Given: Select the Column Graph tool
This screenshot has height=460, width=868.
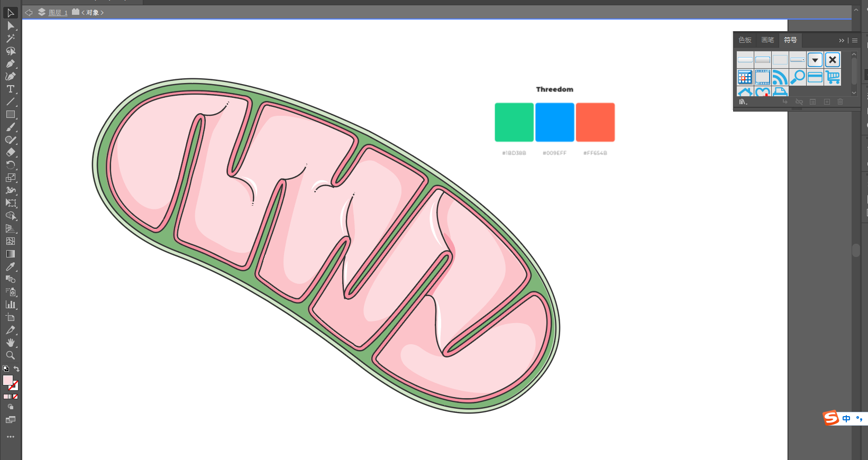Looking at the screenshot, I should tap(11, 305).
